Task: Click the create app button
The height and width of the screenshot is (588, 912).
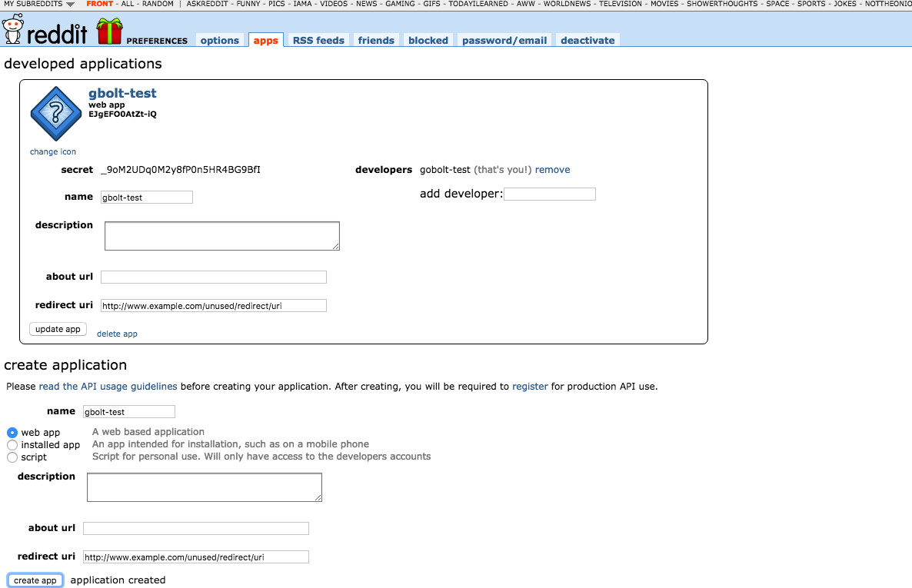Action: tap(35, 580)
